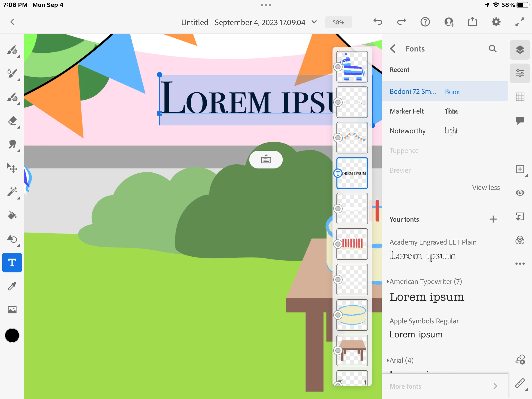The image size is (532, 399).
Task: Select the Eyedropper tool
Action: (x=12, y=286)
